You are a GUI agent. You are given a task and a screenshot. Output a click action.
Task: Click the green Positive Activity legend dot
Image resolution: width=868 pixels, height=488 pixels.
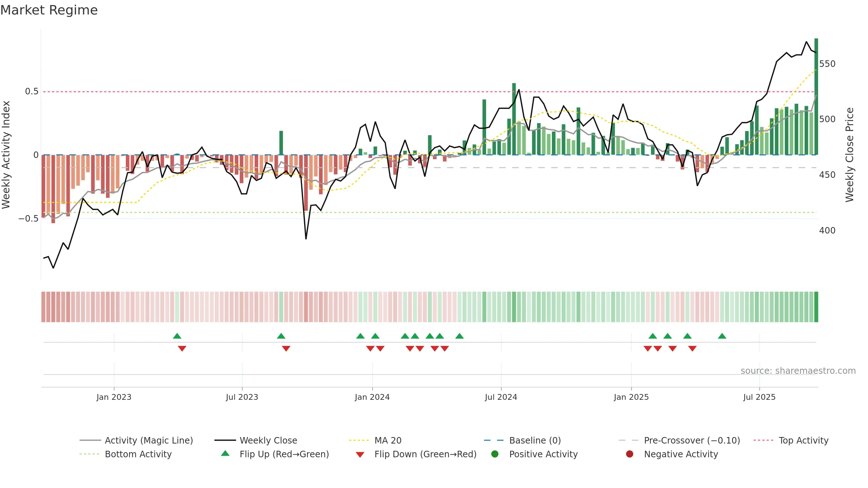pos(495,454)
